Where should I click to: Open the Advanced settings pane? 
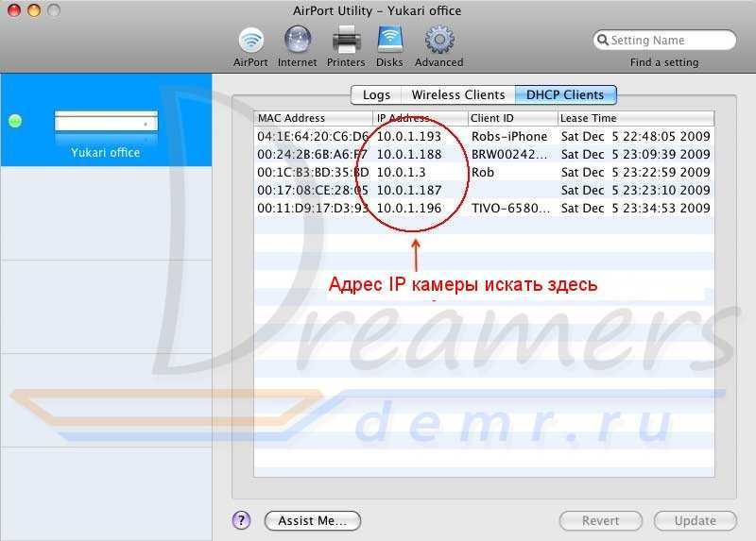click(438, 46)
